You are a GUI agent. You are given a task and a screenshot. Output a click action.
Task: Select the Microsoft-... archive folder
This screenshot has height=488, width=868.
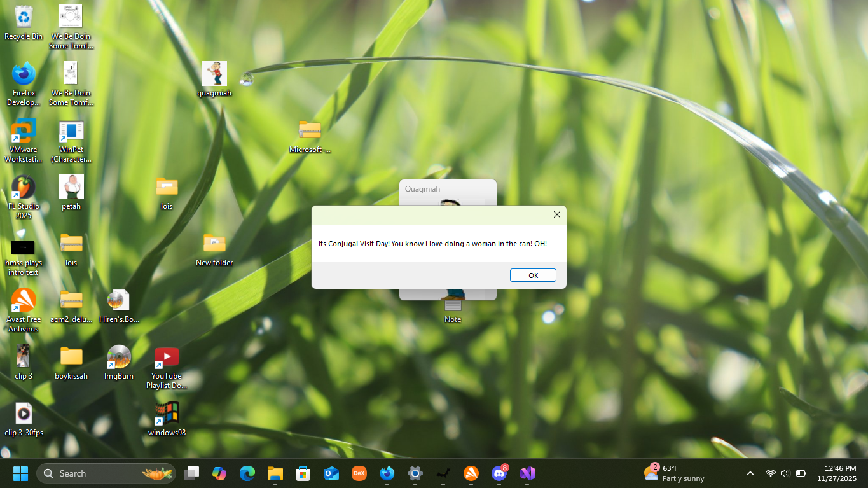click(310, 136)
